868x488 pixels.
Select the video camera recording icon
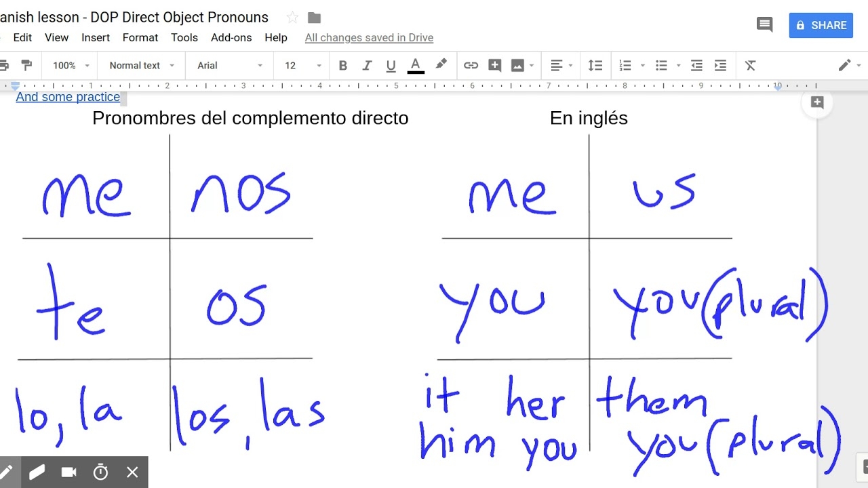point(68,472)
